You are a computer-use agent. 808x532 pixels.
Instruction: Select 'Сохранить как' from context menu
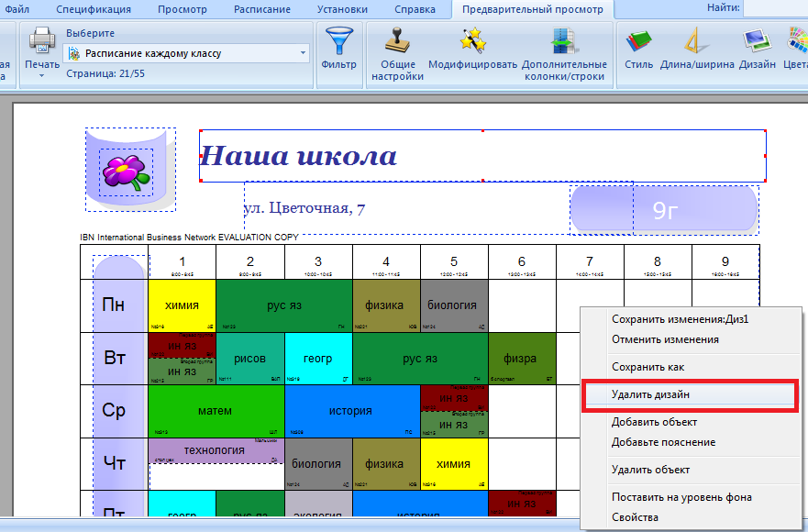pos(648,367)
